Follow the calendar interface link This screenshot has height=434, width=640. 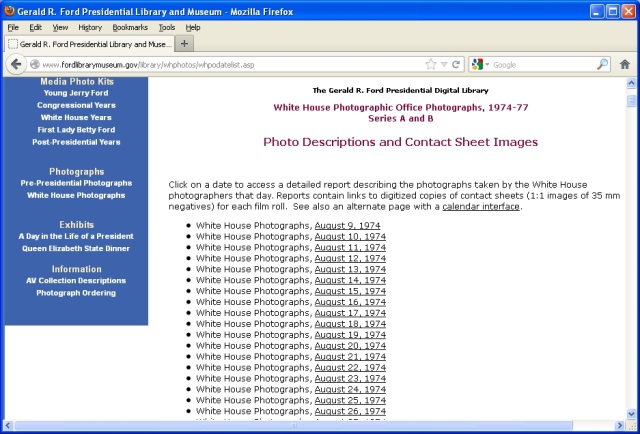pos(481,207)
